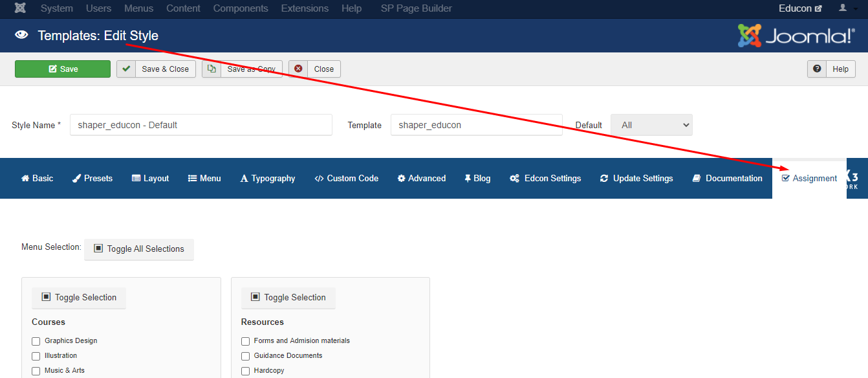Screen dimensions: 868x378
Task: Switch to the Layout tab
Action: (x=150, y=178)
